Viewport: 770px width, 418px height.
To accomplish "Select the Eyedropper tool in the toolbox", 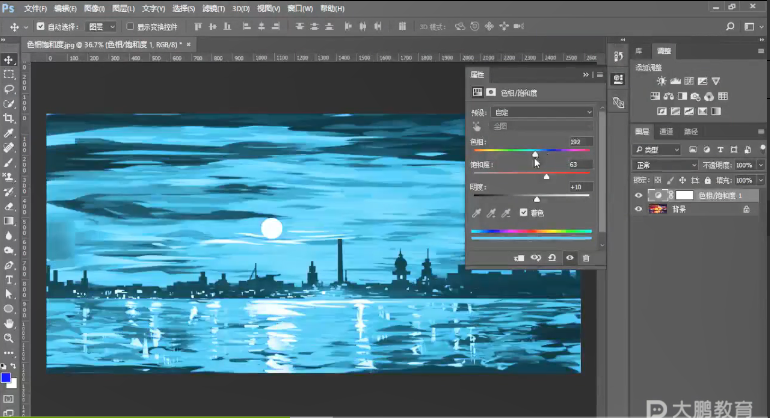I will (9, 132).
